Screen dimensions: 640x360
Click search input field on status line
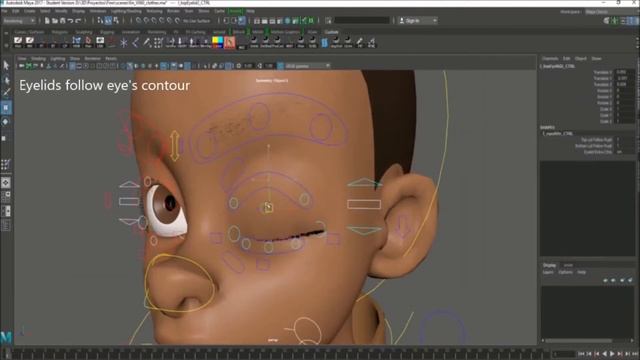[x=362, y=20]
